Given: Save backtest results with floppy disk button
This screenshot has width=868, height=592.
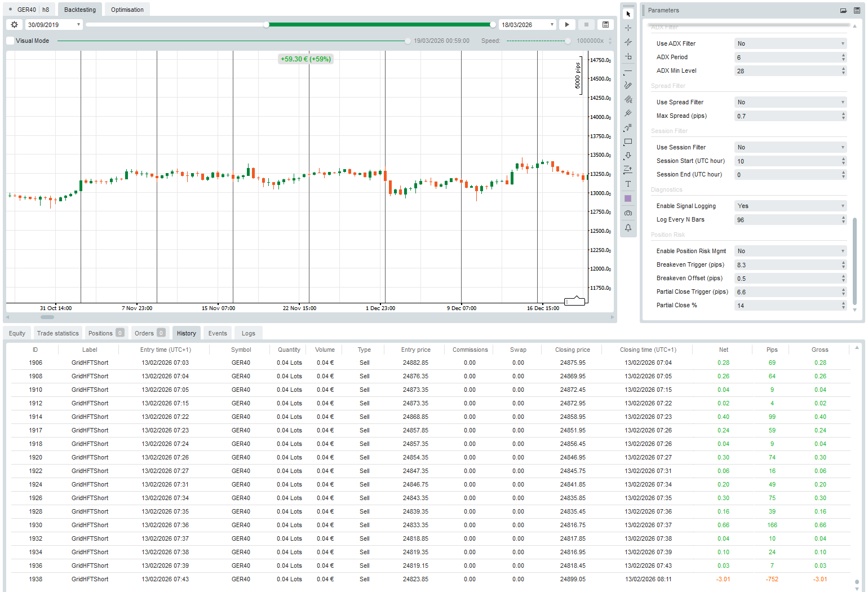Looking at the screenshot, I should pyautogui.click(x=605, y=24).
